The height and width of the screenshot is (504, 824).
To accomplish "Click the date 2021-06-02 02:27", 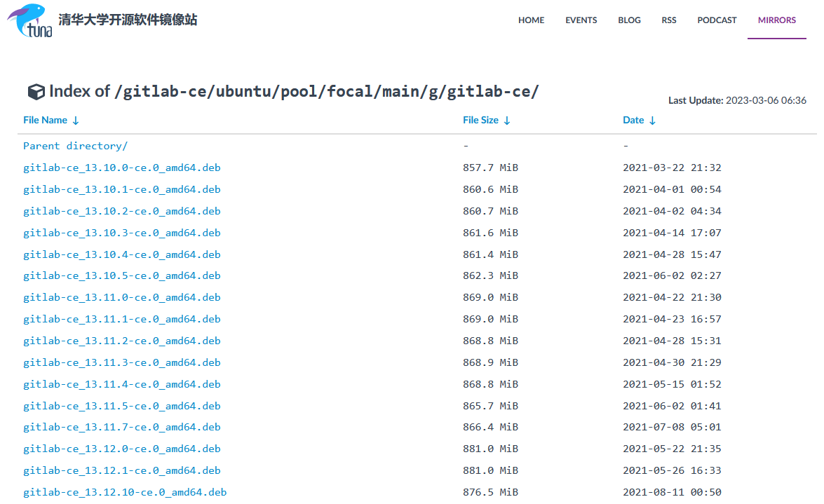I will (672, 276).
